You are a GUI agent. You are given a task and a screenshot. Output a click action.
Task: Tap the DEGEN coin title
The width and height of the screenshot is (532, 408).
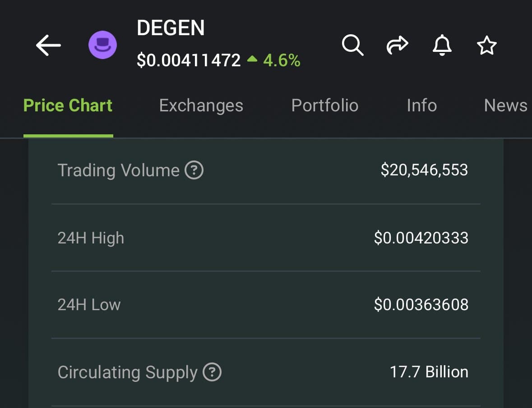click(171, 28)
